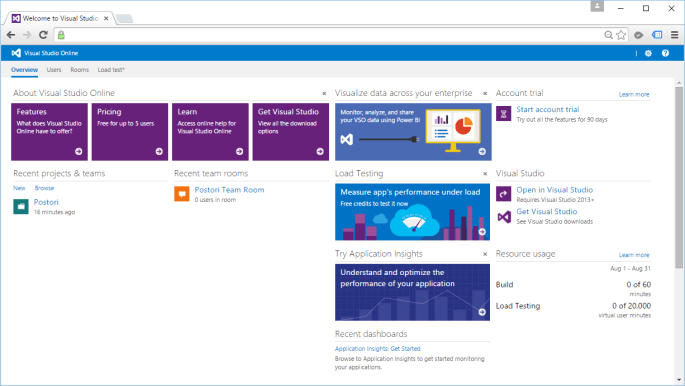The image size is (685, 386).
Task: Select the Overview tab
Action: pyautogui.click(x=24, y=70)
